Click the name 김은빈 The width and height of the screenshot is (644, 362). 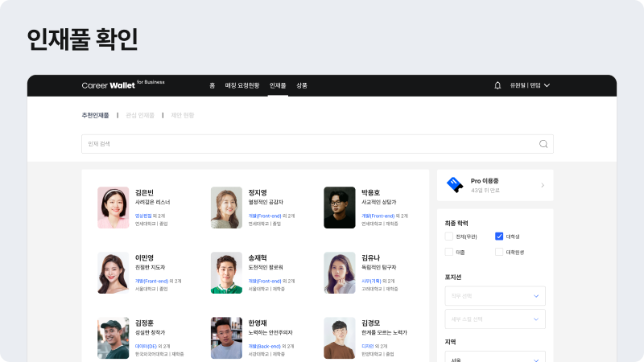point(144,192)
